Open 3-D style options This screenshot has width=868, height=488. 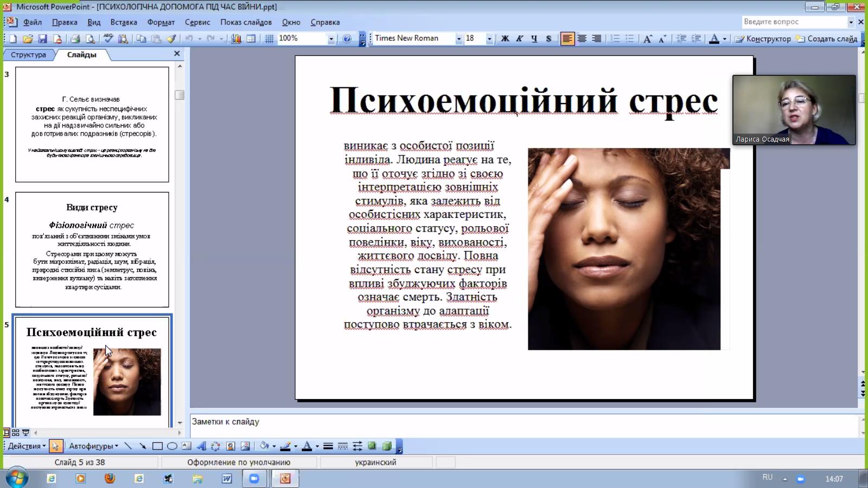click(387, 446)
